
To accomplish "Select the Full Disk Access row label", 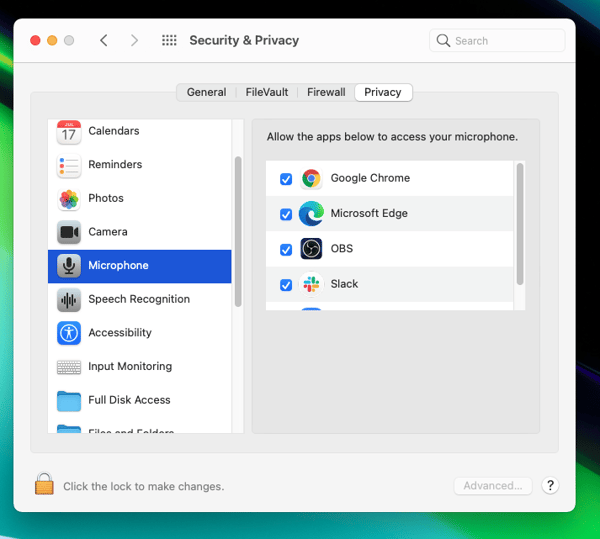I will pos(129,400).
